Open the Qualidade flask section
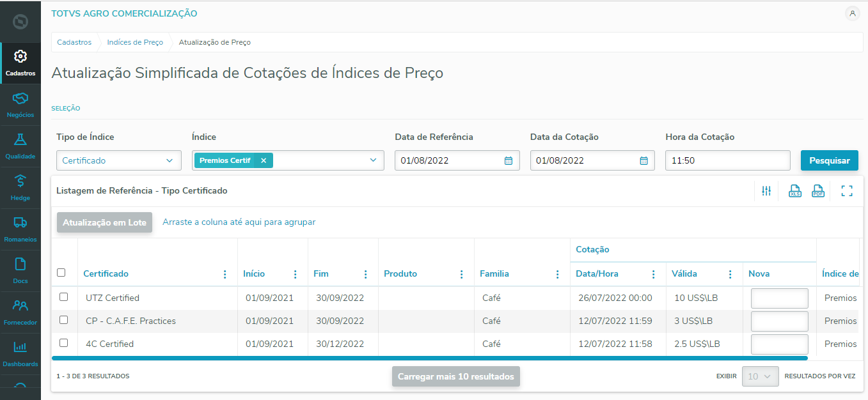Viewport: 868px width, 400px height. 20,146
